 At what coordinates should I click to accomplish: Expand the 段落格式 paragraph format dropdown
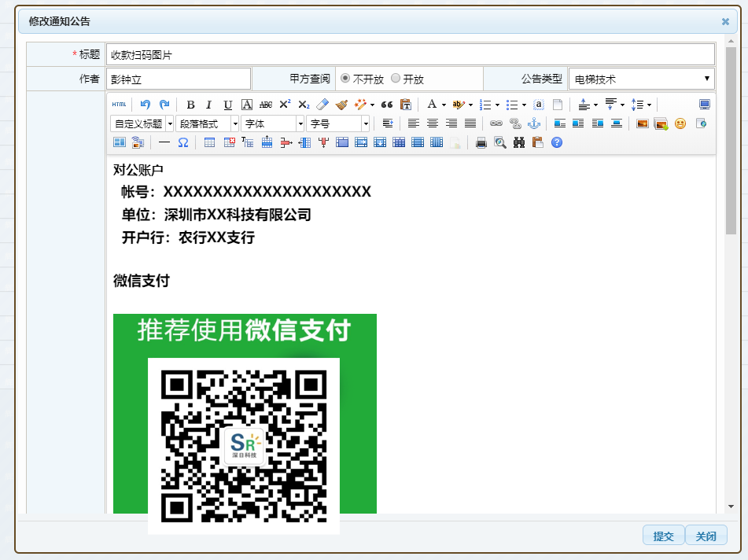coord(208,123)
